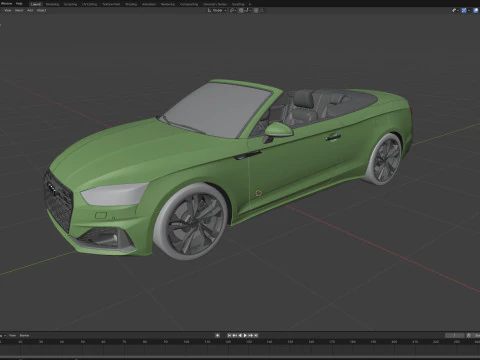Click the current frame number field
Screen dimensions: 480x360
click(x=454, y=335)
